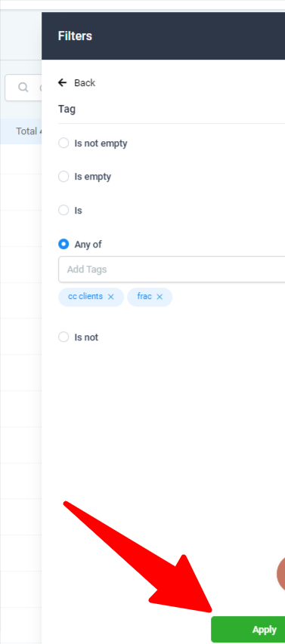285x644 pixels.
Task: Choose the Is radio option
Action: [x=64, y=211]
